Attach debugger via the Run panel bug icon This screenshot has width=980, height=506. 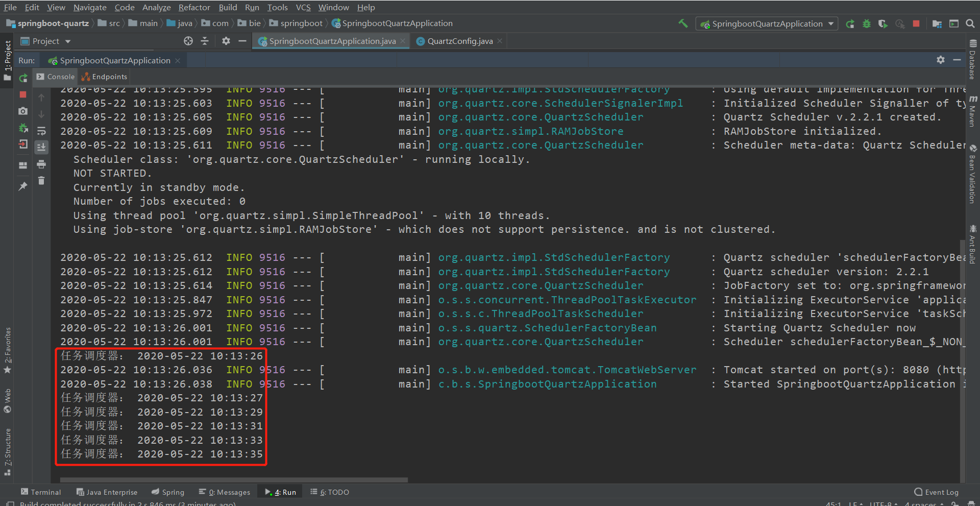pos(23,128)
